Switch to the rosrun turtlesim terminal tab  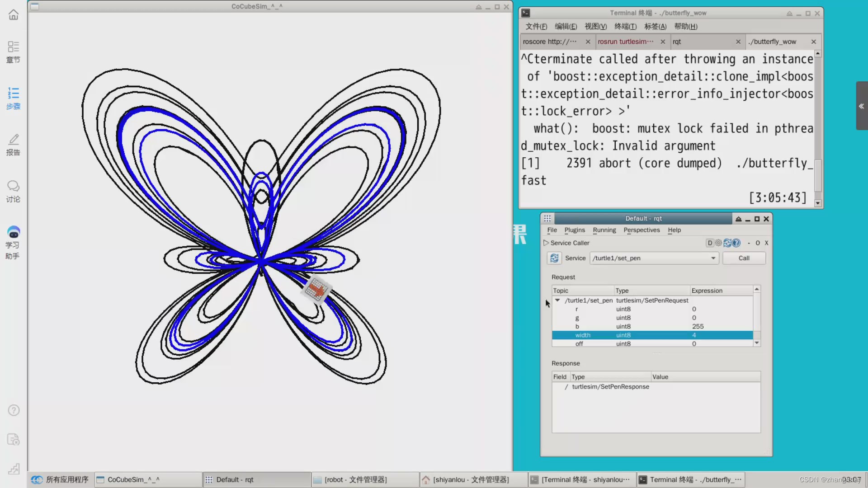625,42
